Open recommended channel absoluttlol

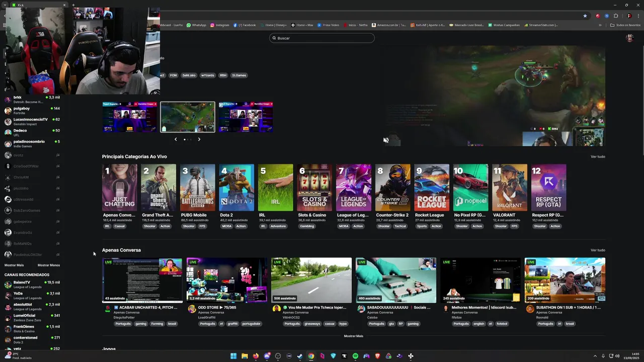coord(32,307)
